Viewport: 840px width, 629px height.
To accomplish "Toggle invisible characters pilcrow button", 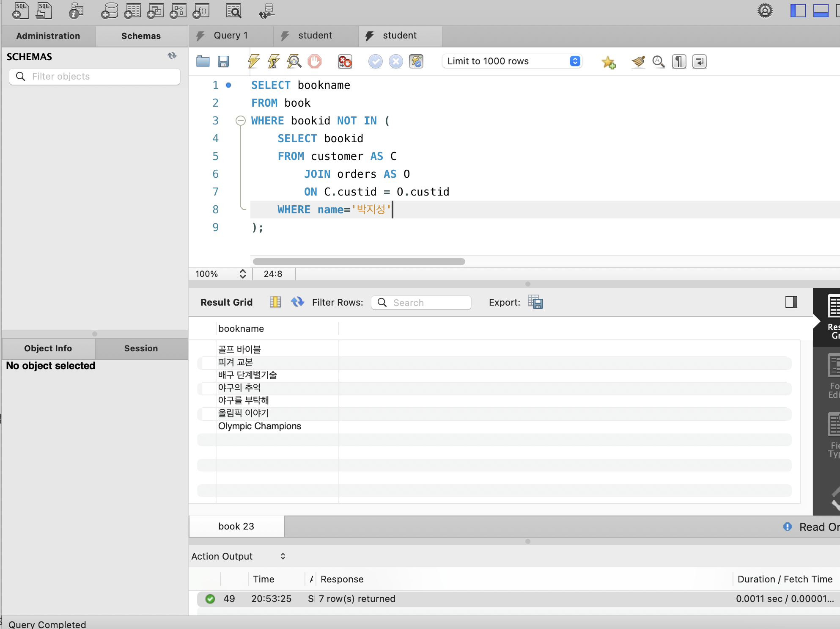I will tap(679, 61).
